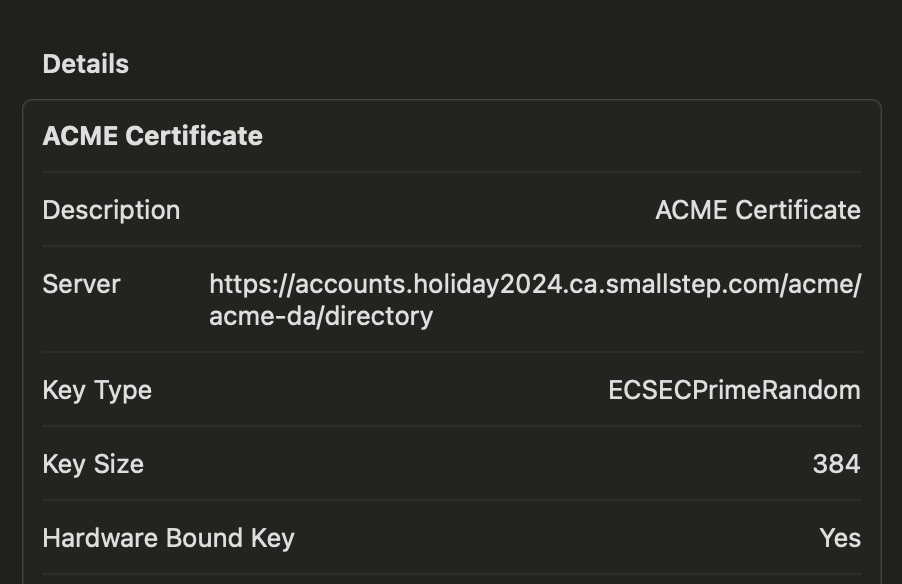Click the Details section title
This screenshot has width=902, height=584.
coord(85,63)
